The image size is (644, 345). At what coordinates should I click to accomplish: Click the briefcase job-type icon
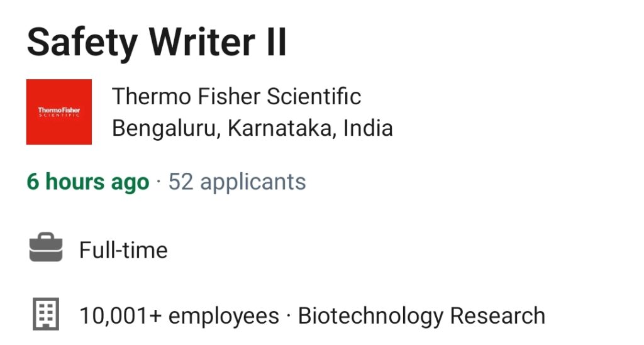(46, 248)
